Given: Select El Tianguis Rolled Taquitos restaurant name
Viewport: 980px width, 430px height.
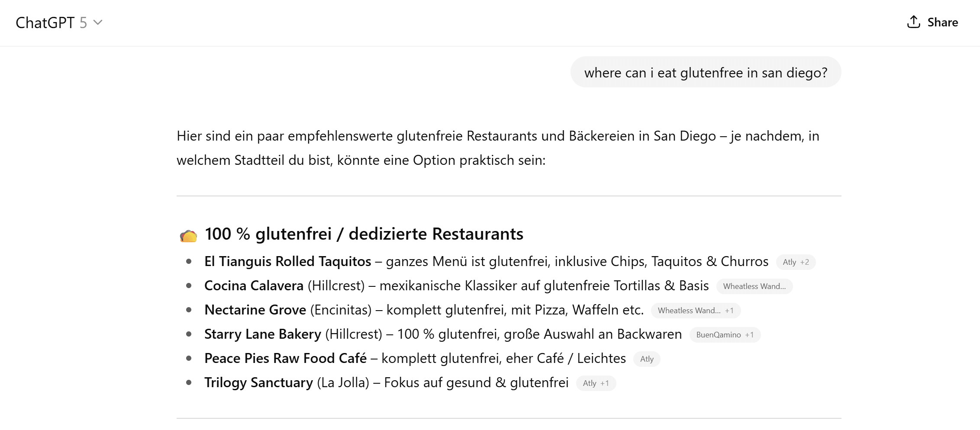Looking at the screenshot, I should pyautogui.click(x=287, y=262).
